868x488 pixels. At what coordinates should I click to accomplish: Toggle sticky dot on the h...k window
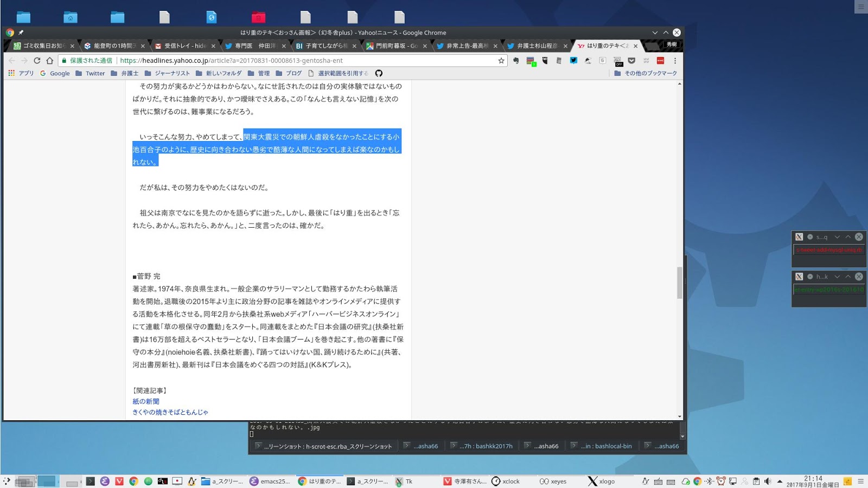click(810, 277)
